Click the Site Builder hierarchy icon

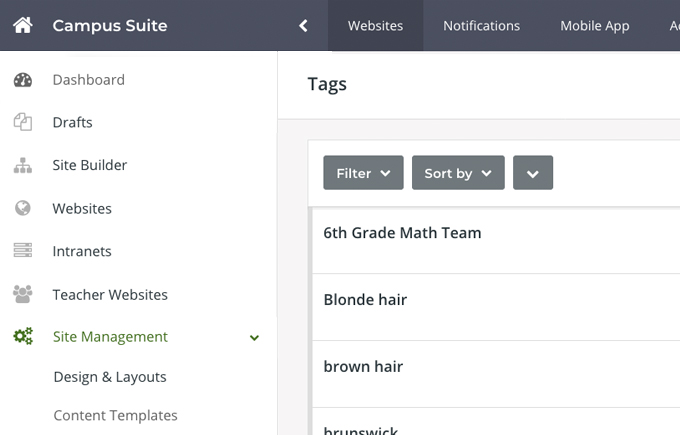click(x=23, y=166)
